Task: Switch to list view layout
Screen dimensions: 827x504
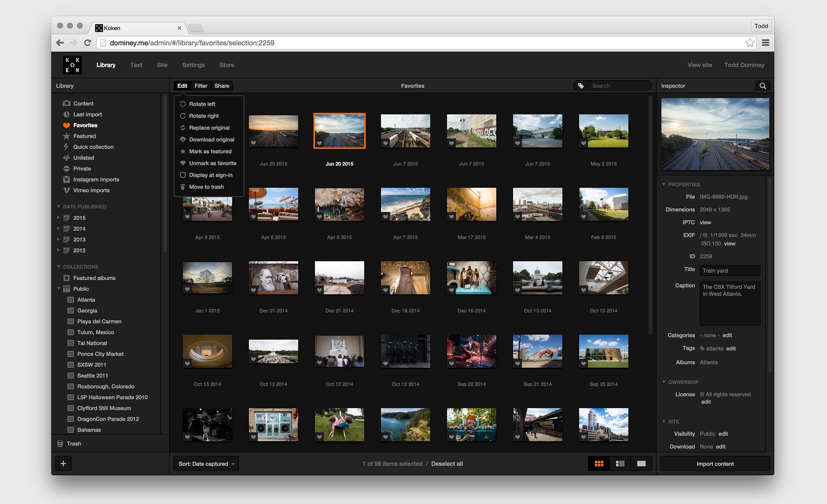Action: [620, 464]
